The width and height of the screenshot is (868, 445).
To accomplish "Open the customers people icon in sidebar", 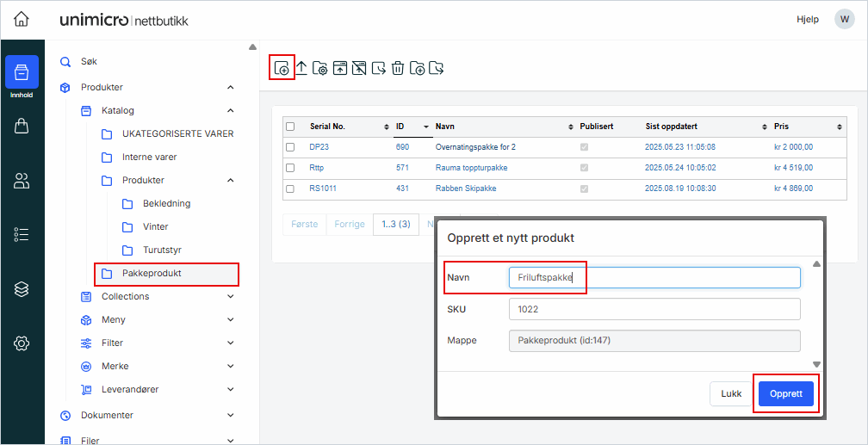I will (22, 181).
